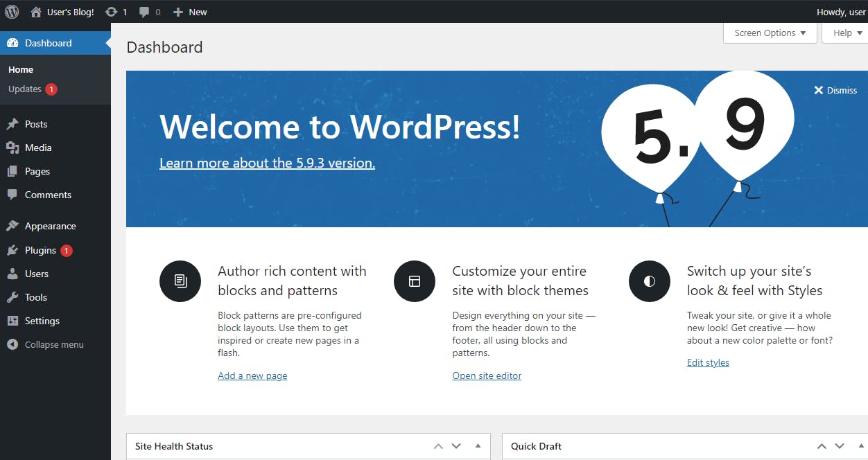Click Learn more about the 5.9.3 version
This screenshot has height=460, width=868.
coord(267,163)
